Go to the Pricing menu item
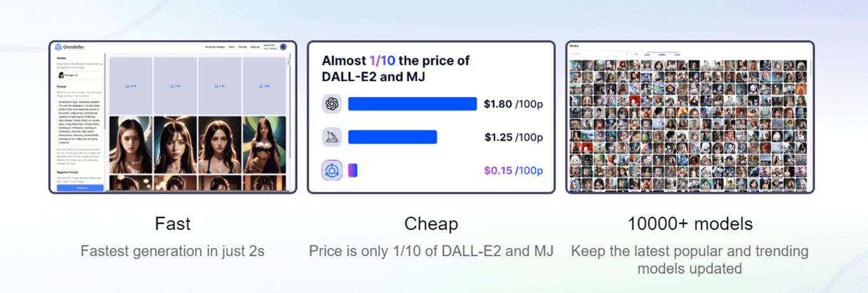The width and height of the screenshot is (868, 293). 243,47
